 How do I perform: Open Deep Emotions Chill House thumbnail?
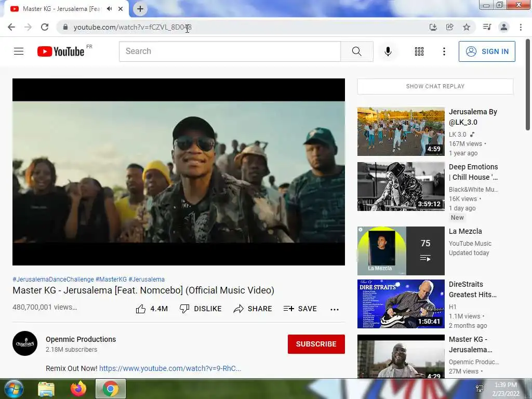coord(401,187)
